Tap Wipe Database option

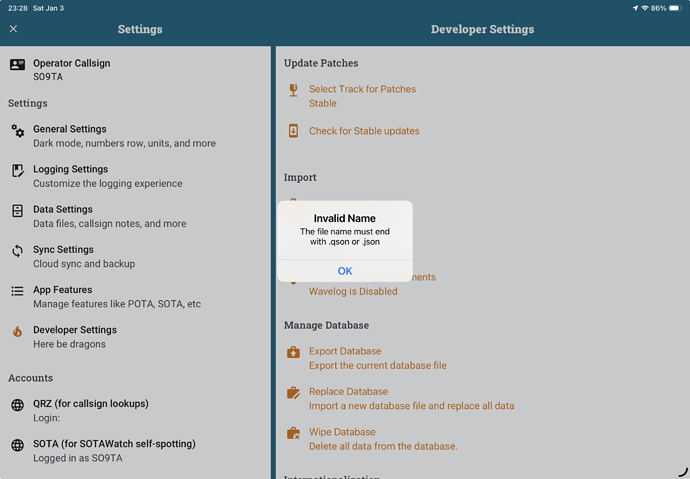(382, 439)
